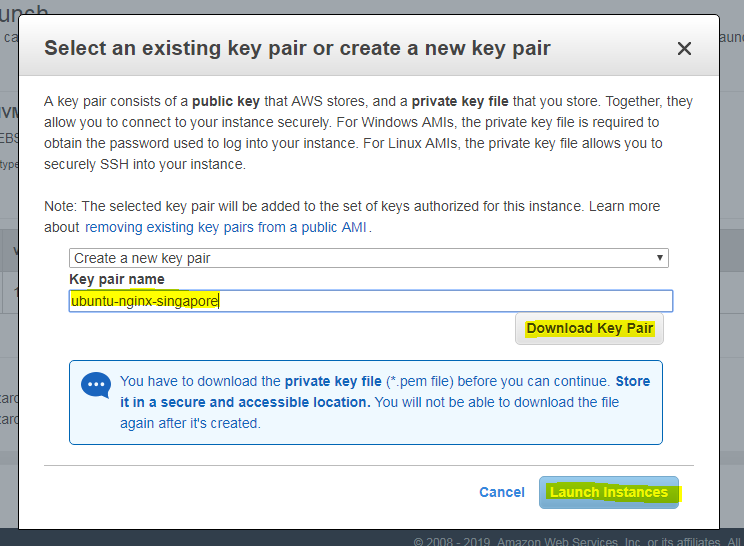Image resolution: width=744 pixels, height=546 pixels.
Task: Click bold 'private key file' in blue info box
Action: click(x=333, y=381)
